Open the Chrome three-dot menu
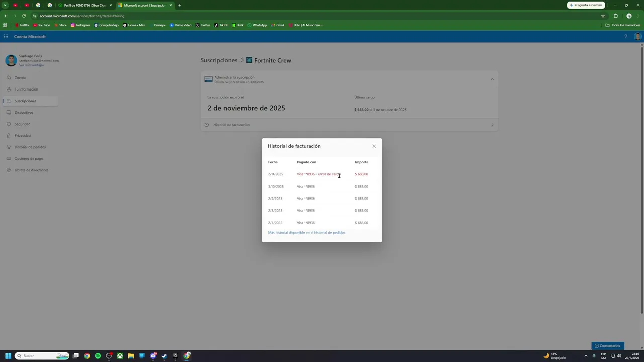This screenshot has height=362, width=644. point(638,16)
